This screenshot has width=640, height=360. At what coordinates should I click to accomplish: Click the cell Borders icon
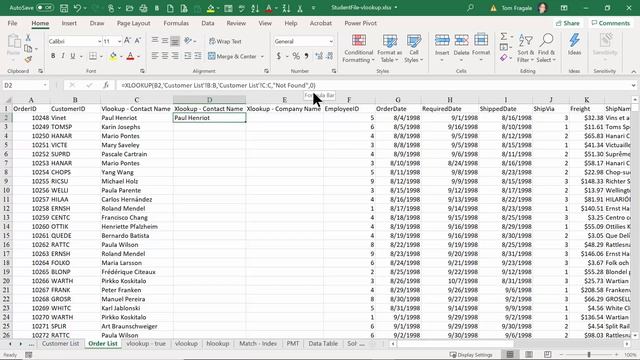pos(93,56)
